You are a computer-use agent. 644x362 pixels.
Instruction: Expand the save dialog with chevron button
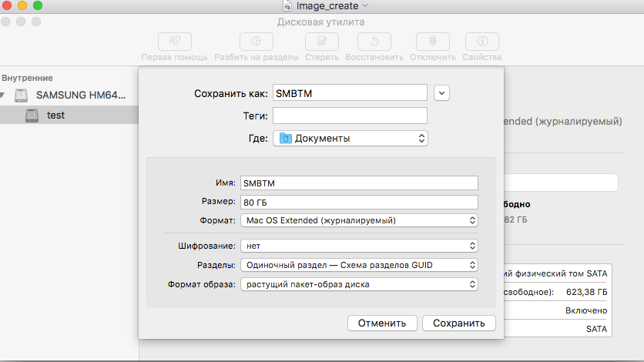[x=441, y=93]
